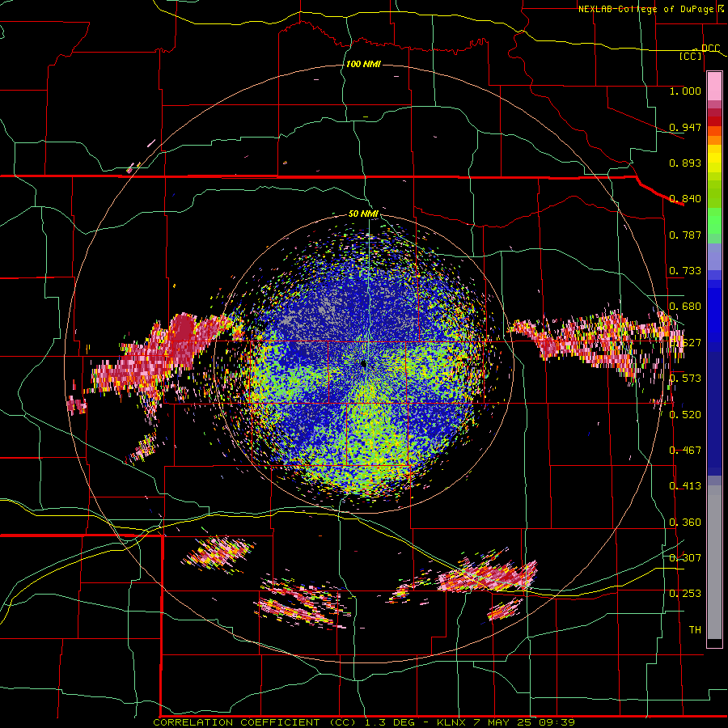Select the 0.787 scale value
This screenshot has height=728, width=728.
coord(685,235)
